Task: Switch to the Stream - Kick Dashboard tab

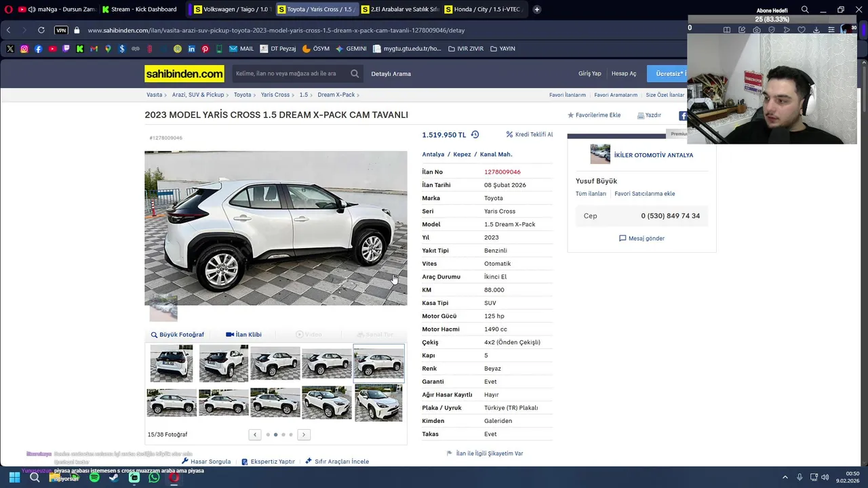Action: click(142, 9)
